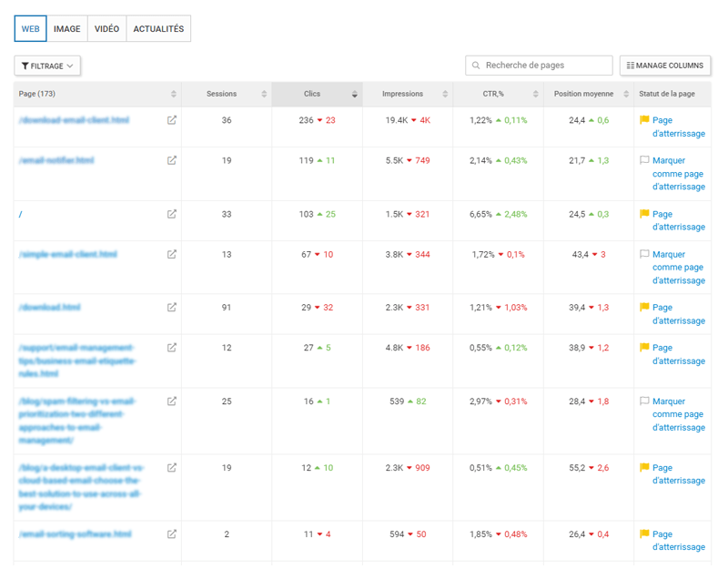
Task: Click the Manage Columns button
Action: (x=665, y=66)
